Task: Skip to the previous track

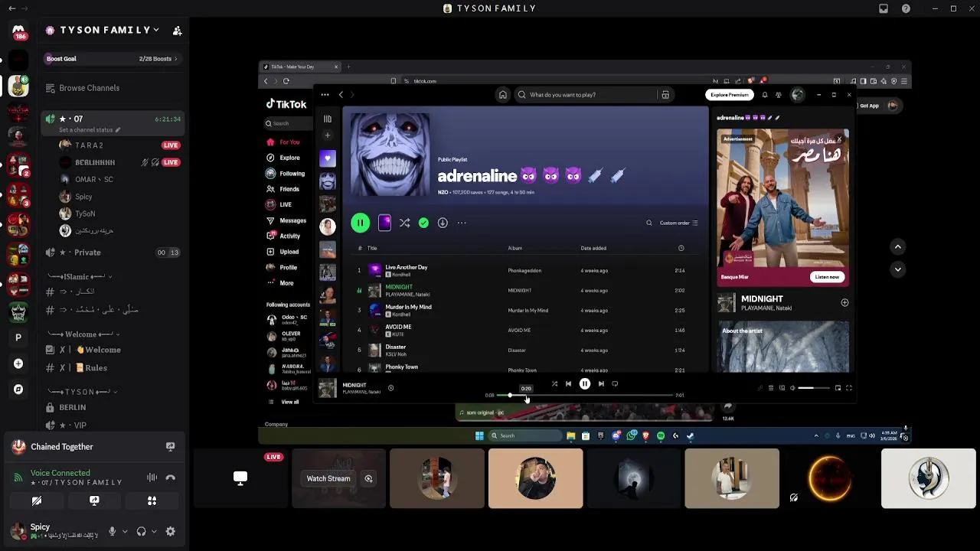Action: click(x=568, y=383)
